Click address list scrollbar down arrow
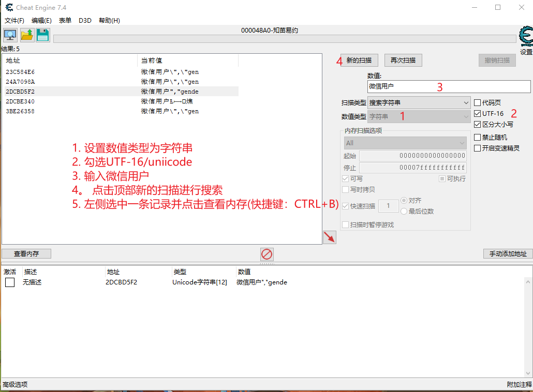 [528, 373]
